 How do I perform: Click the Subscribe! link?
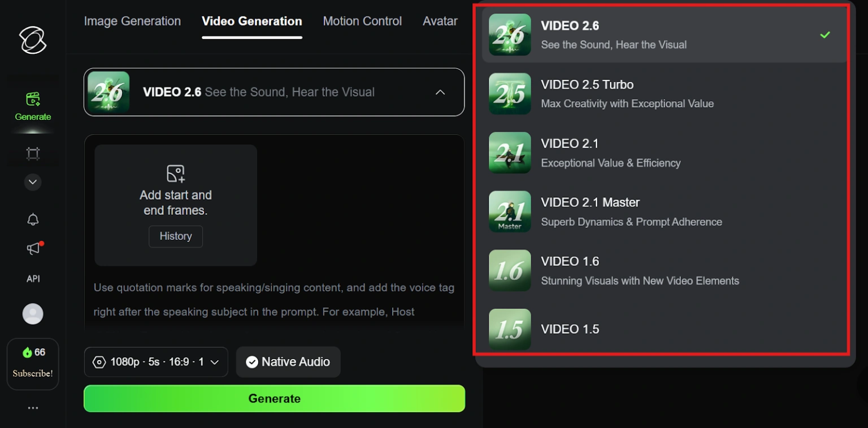33,373
